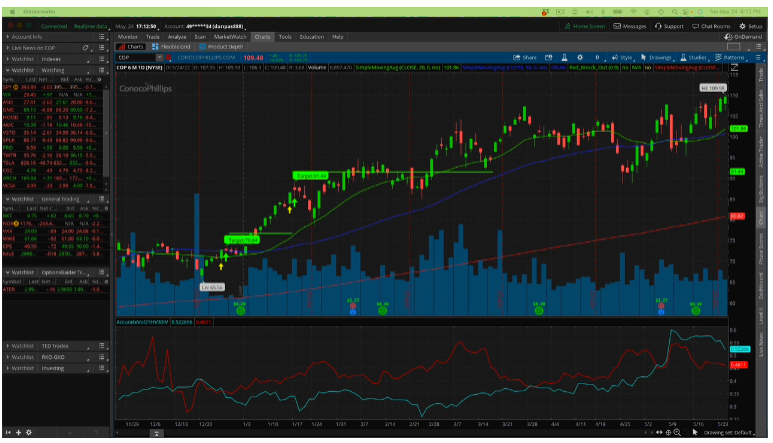Change the D aggregation period
The height and width of the screenshot is (443, 773).
point(597,58)
